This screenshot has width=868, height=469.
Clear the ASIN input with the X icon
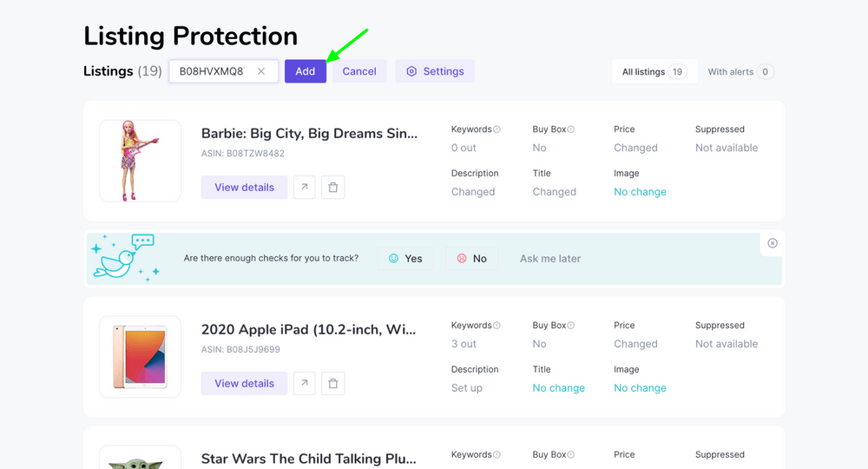click(260, 71)
